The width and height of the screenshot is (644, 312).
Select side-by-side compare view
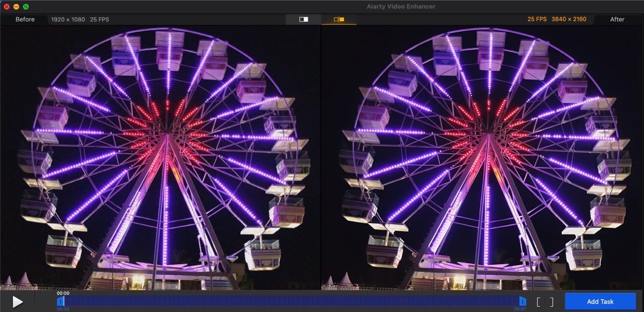(339, 19)
